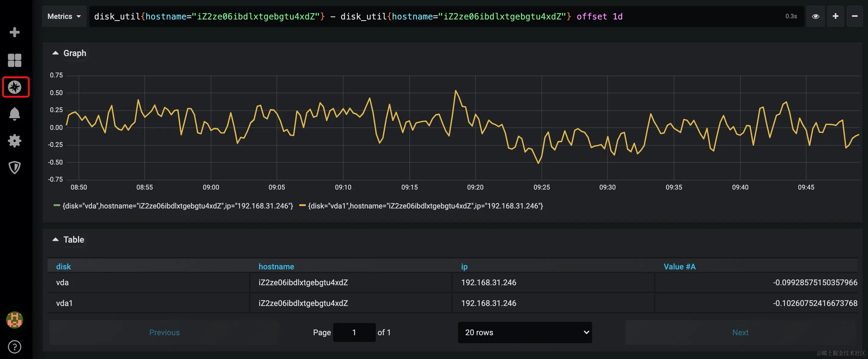Open the Alerting bell icon
Viewport: 868px width, 359px height.
[x=15, y=114]
